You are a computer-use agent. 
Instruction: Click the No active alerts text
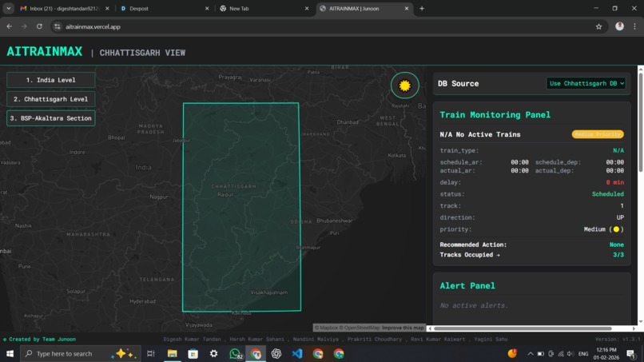[474, 305]
